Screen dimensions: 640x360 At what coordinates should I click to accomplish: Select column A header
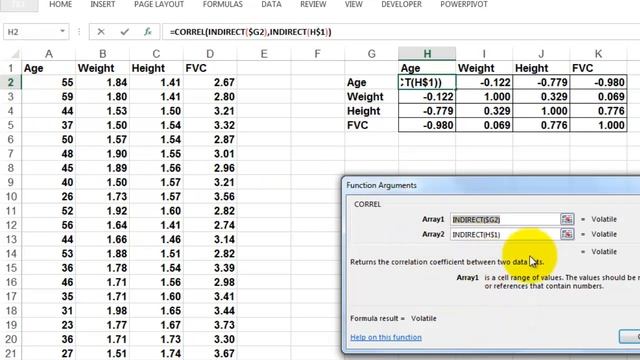click(49, 54)
